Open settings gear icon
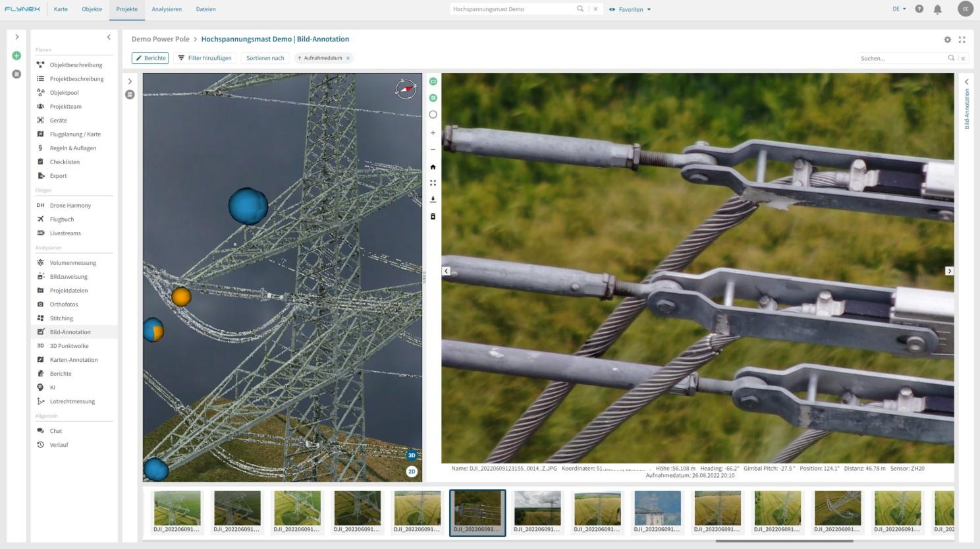Viewport: 980px width, 549px height. pos(948,40)
